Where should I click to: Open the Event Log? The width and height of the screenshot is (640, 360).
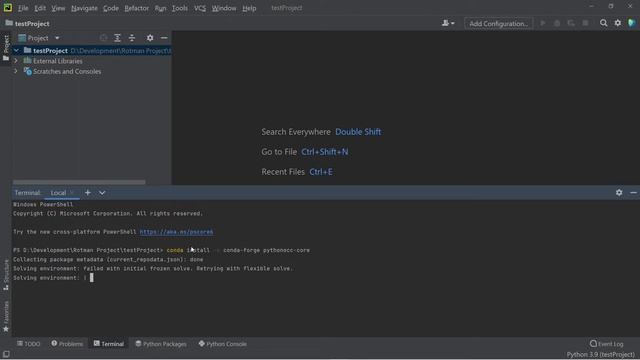click(x=607, y=344)
